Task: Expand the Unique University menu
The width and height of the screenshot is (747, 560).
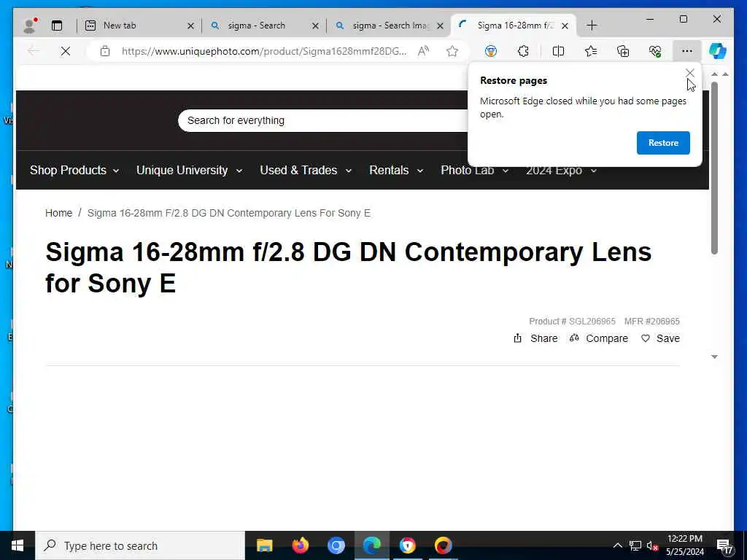Action: coord(189,171)
